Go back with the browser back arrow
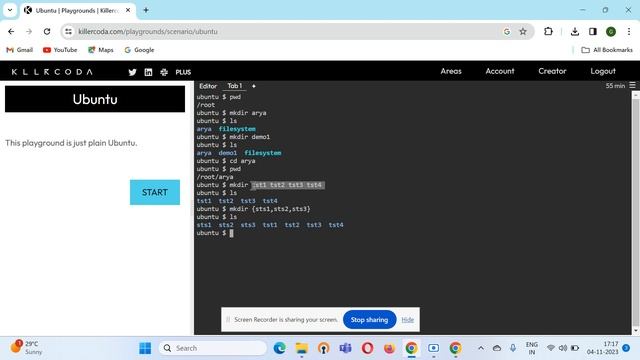This screenshot has height=360, width=640. point(11,31)
